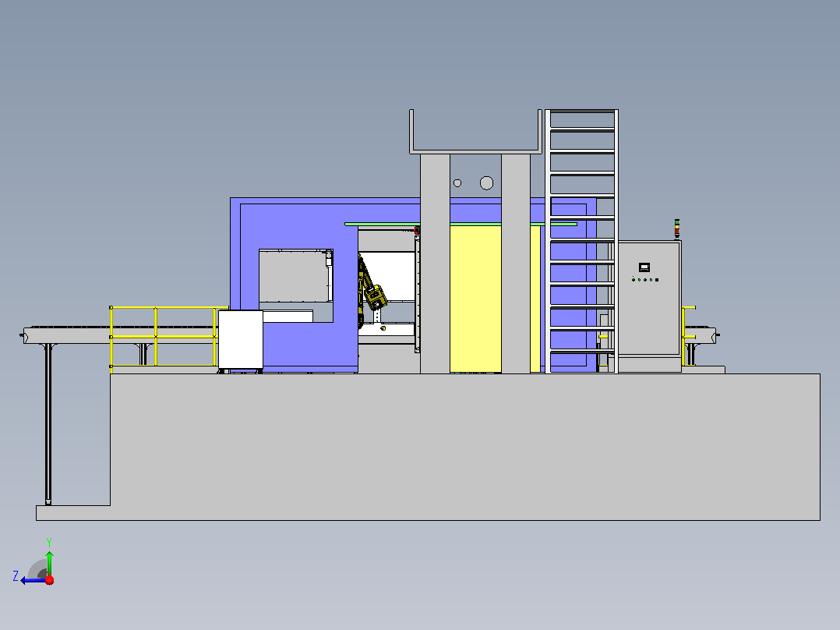Select the right gray vertical column

pyautogui.click(x=516, y=264)
